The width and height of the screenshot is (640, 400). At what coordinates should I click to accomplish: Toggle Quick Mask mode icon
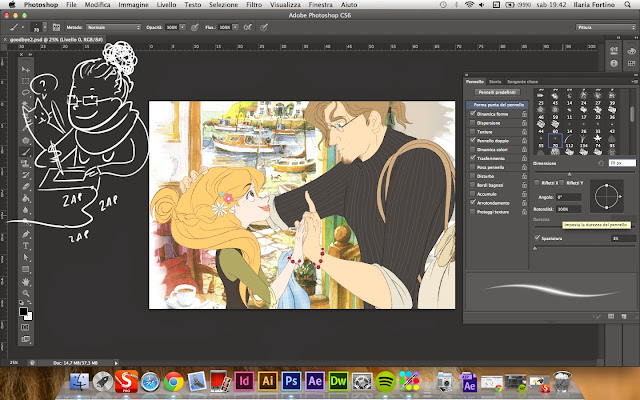25,327
